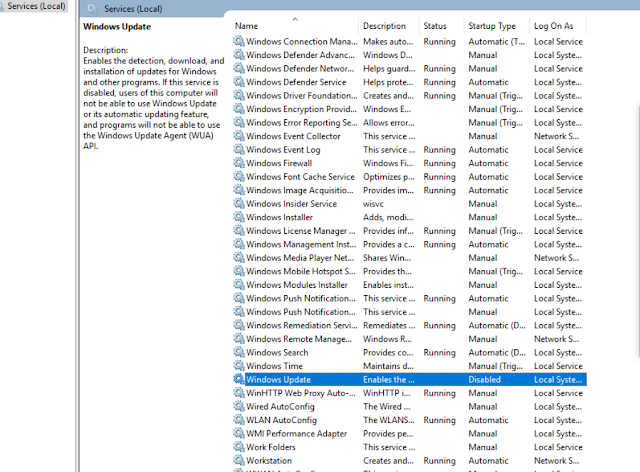Screen dimensions: 640x472
Task: Click the gear icon beside Windows Installer
Action: [x=239, y=217]
